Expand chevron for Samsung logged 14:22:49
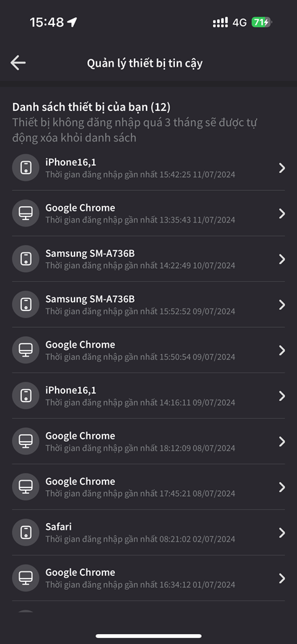297x644 pixels. pos(282,259)
